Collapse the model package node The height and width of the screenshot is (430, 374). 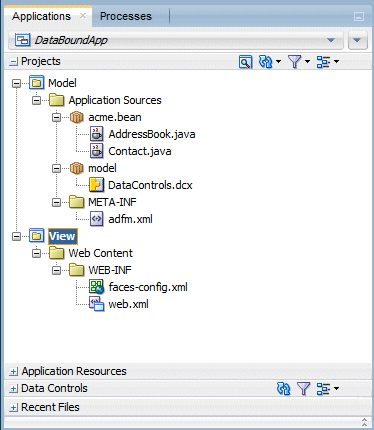coord(56,168)
